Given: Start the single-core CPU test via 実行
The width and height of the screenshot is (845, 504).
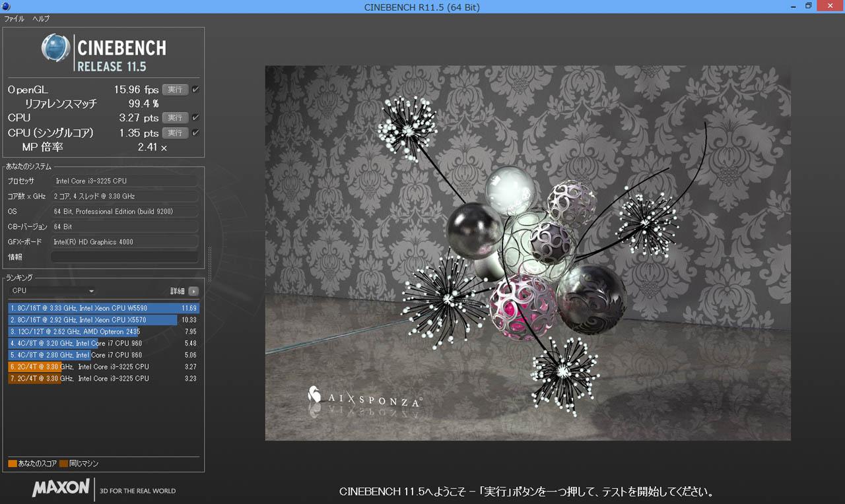Looking at the screenshot, I should point(175,133).
